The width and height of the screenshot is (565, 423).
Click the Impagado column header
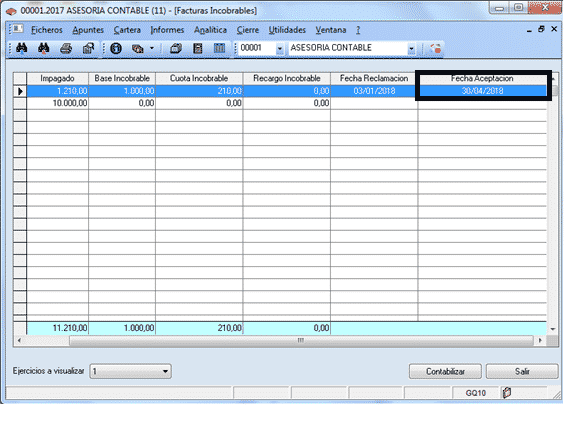(58, 78)
